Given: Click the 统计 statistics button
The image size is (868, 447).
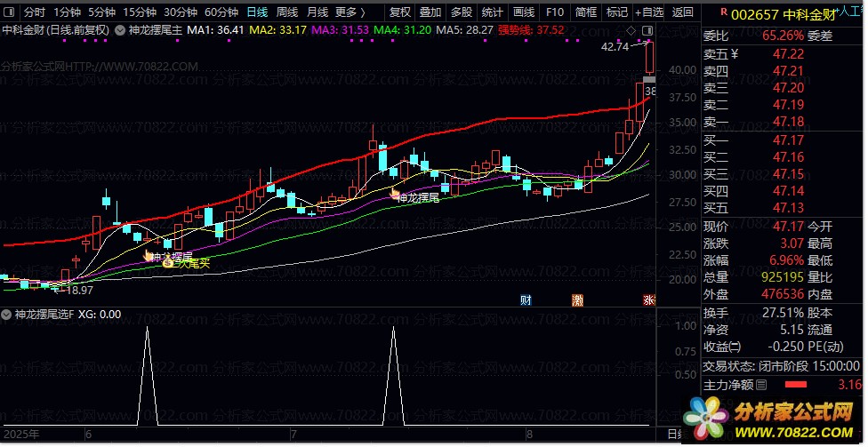Looking at the screenshot, I should tap(492, 12).
